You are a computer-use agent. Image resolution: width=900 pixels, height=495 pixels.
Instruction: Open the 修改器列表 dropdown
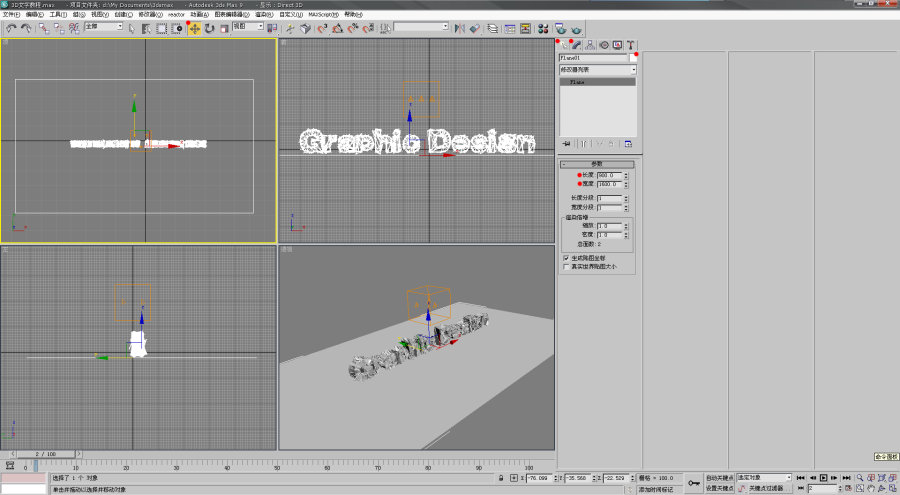point(597,70)
